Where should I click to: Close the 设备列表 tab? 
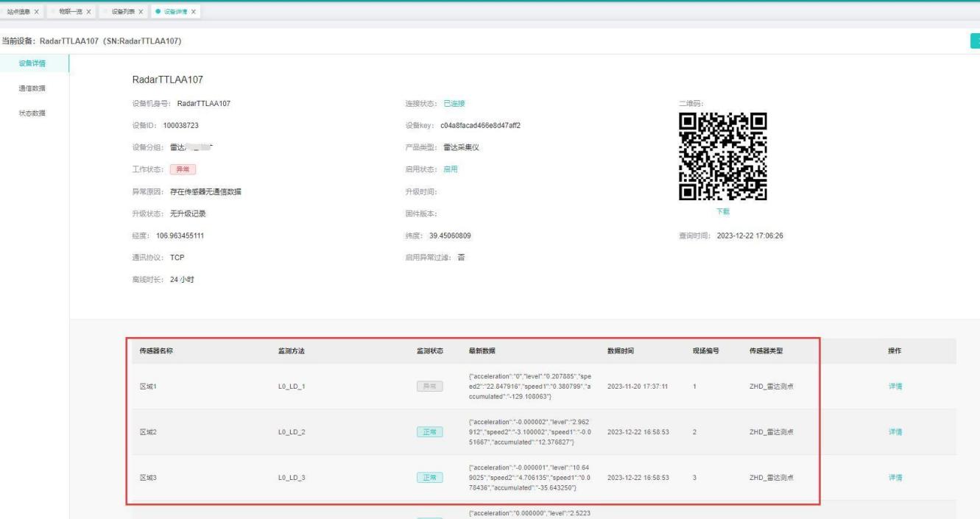pyautogui.click(x=141, y=12)
